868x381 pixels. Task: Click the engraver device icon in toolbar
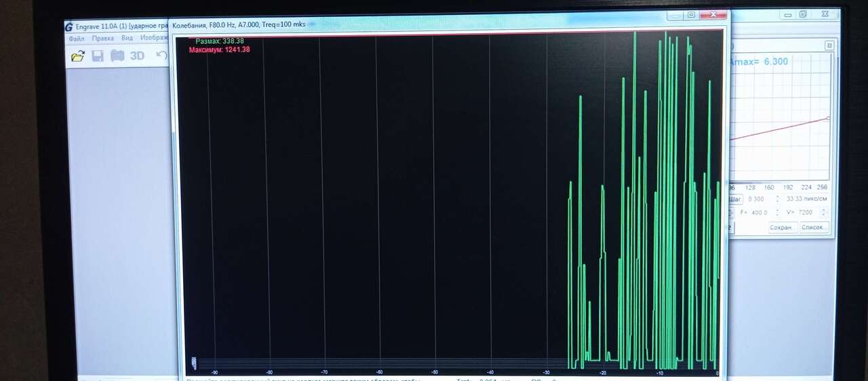[117, 56]
